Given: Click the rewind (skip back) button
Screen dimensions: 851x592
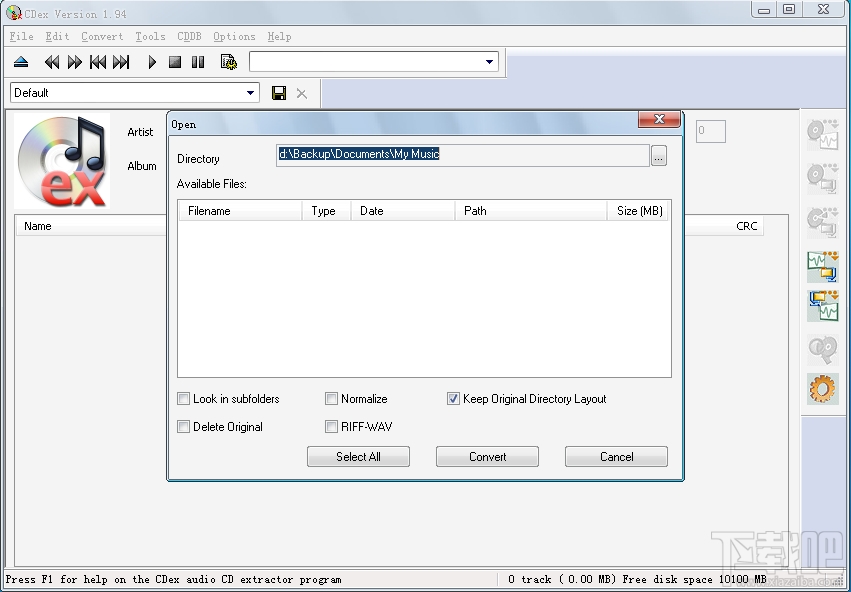Looking at the screenshot, I should 52,62.
